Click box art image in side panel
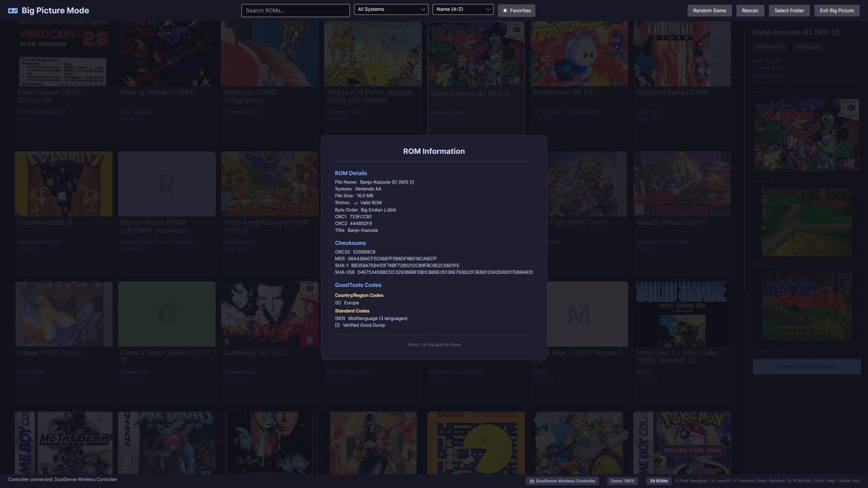The height and width of the screenshot is (488, 868). (x=807, y=135)
